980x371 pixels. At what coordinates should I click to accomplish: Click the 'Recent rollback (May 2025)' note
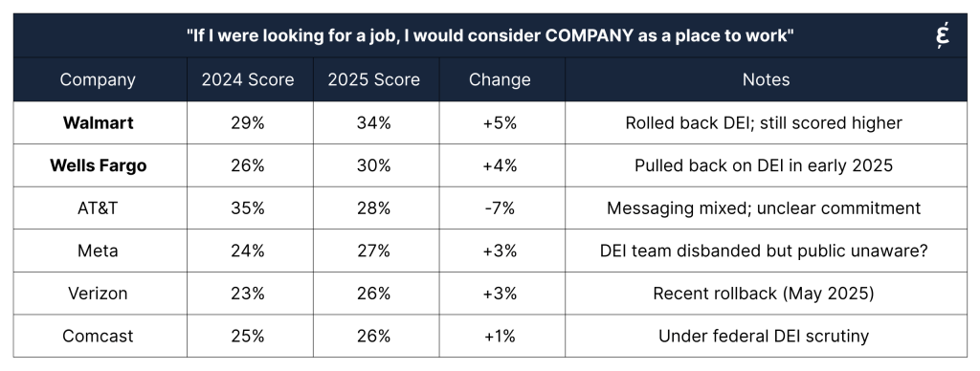coord(764,294)
